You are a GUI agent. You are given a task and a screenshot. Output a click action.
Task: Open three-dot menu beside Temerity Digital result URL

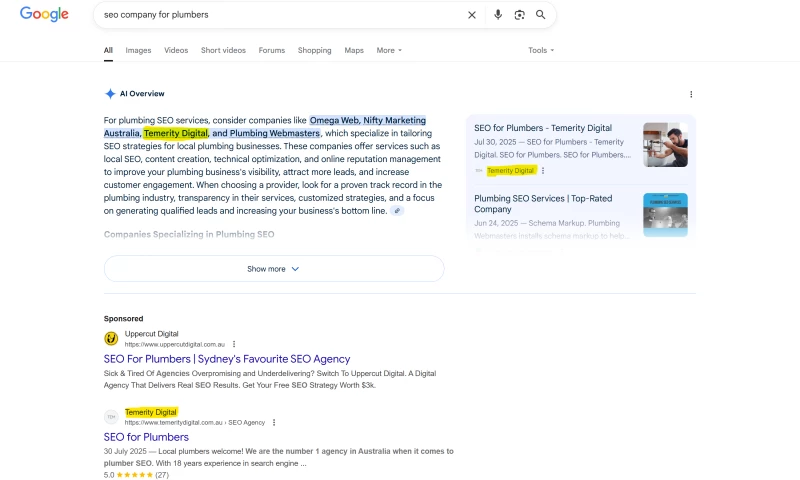pyautogui.click(x=273, y=422)
